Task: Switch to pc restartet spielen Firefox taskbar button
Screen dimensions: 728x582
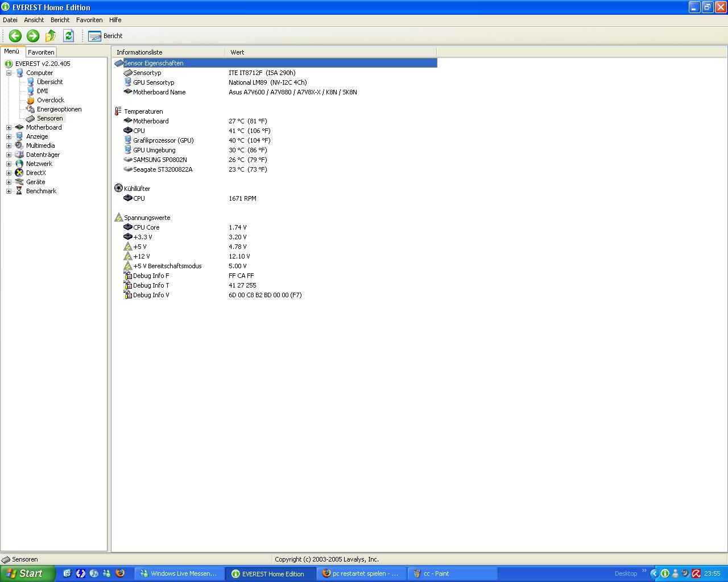Action: 362,573
